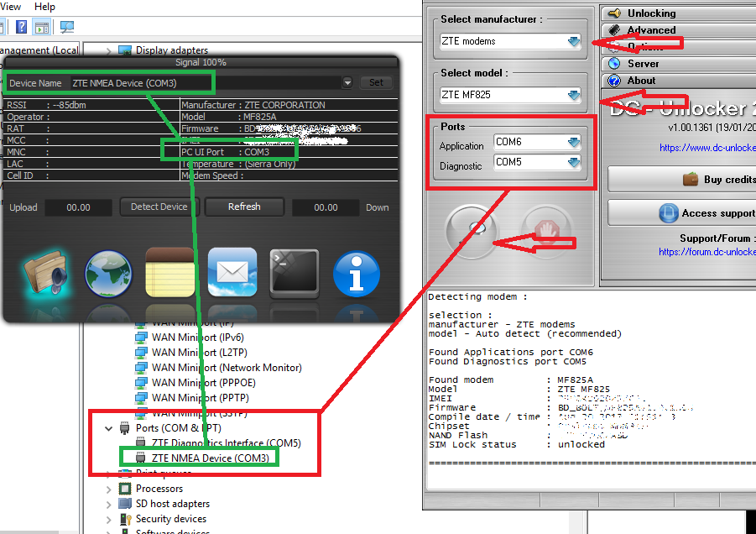Viewport: 756px width, 534px height.
Task: Click the red hand stop button
Action: (547, 232)
